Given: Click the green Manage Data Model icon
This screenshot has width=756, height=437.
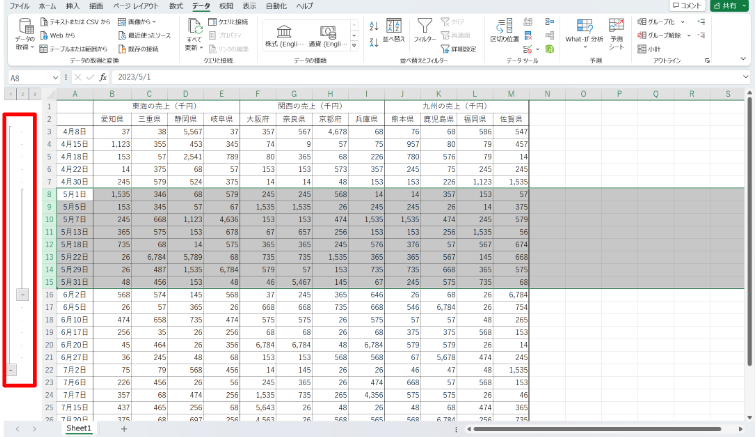Looking at the screenshot, I should 550,49.
